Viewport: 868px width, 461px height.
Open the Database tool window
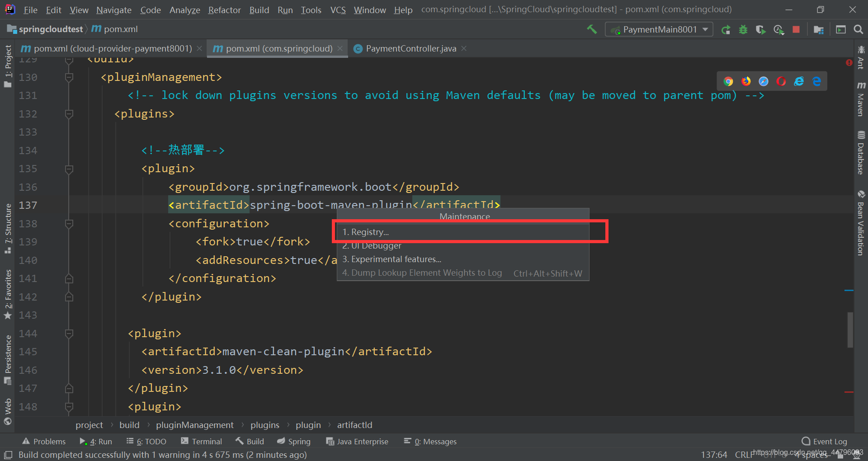pos(861,153)
